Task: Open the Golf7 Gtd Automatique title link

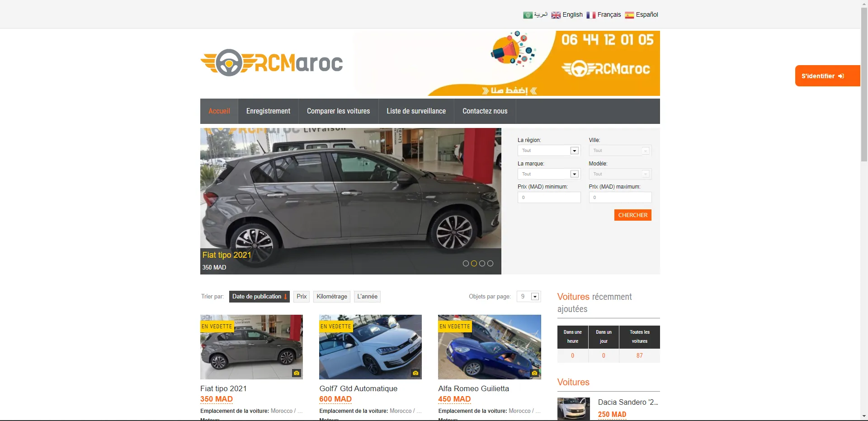Action: 358,389
